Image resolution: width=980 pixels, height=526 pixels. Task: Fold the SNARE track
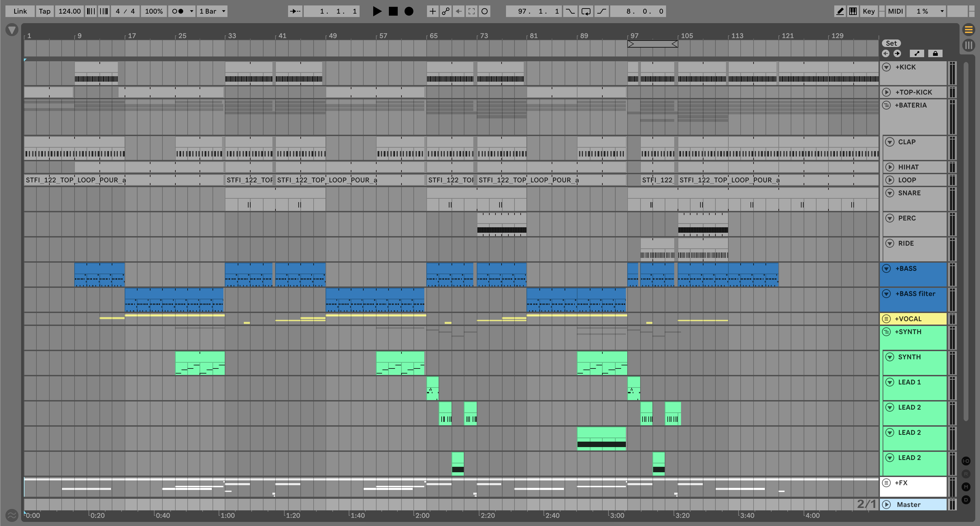889,193
